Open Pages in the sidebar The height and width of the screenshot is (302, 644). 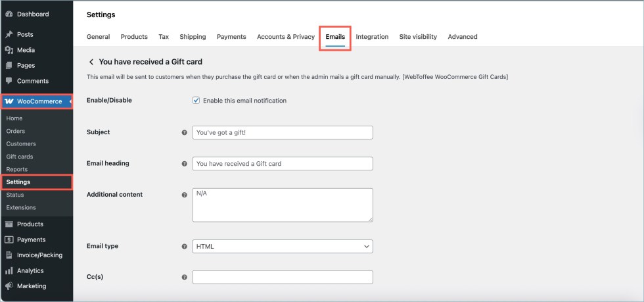[x=26, y=65]
